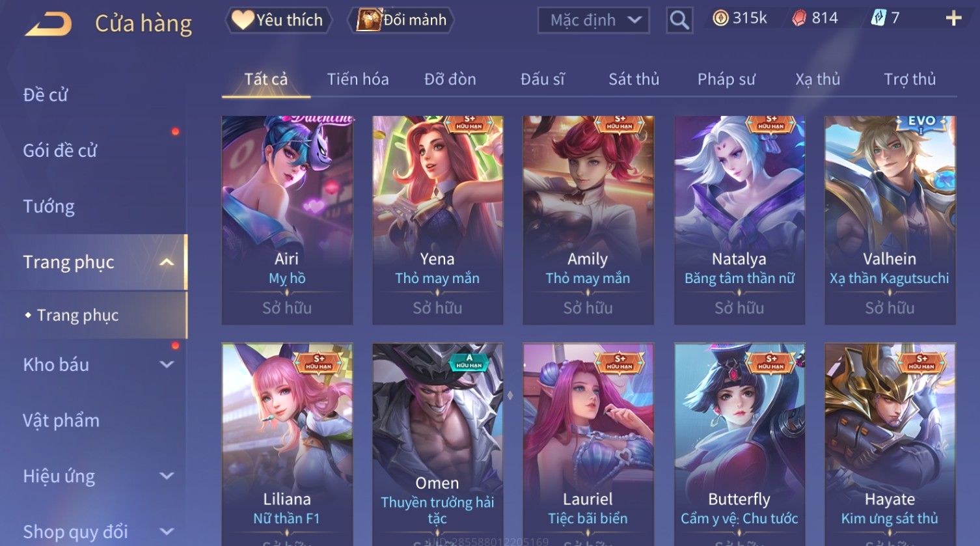Select the Pháp sư tab
Screen dimensions: 980x546
pyautogui.click(x=726, y=79)
